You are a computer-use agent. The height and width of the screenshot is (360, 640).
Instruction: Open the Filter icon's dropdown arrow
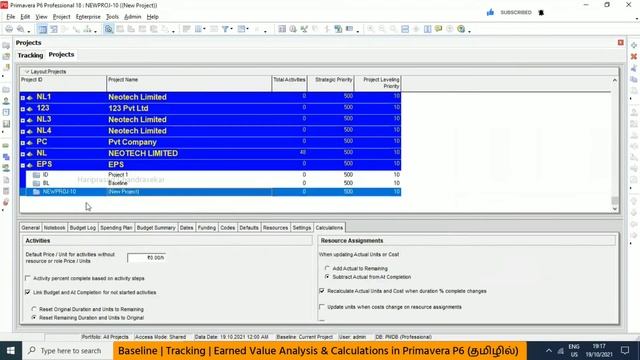(x=231, y=29)
